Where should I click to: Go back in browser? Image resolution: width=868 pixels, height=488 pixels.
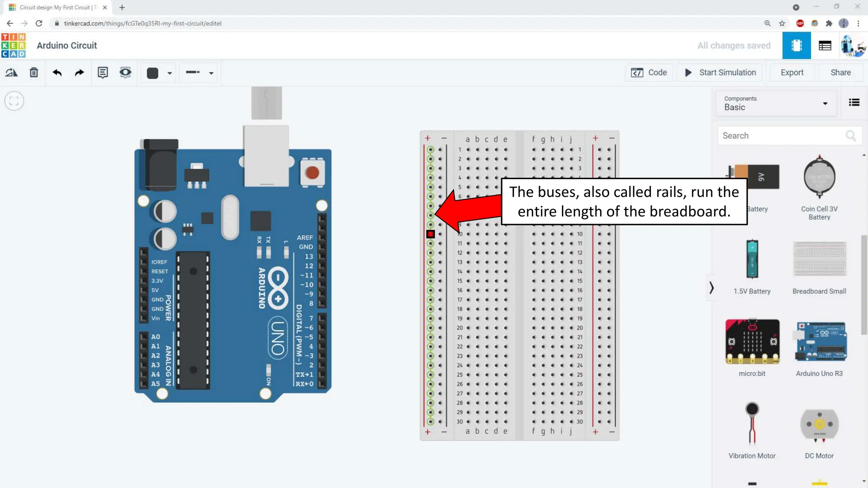tap(10, 23)
